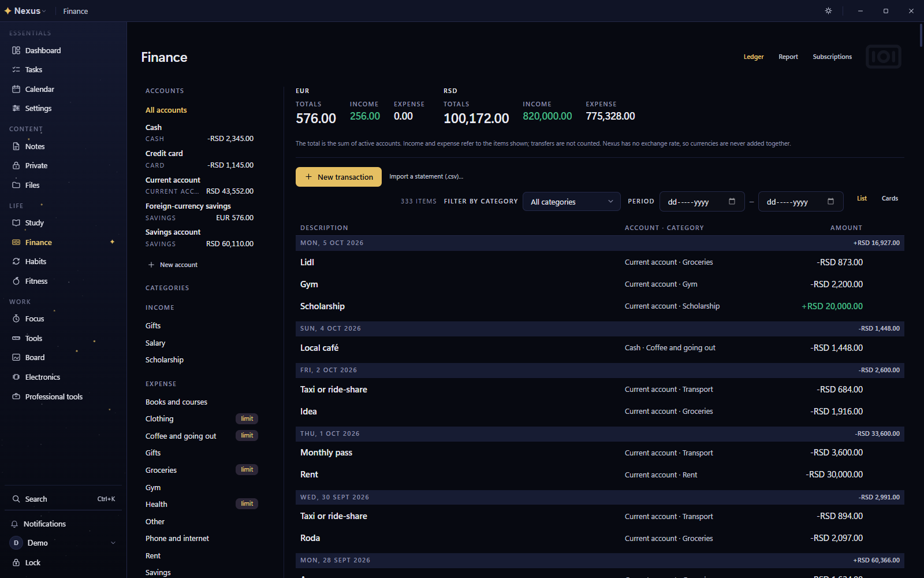The height and width of the screenshot is (578, 924).
Task: Open the Files folder icon
Action: click(16, 185)
